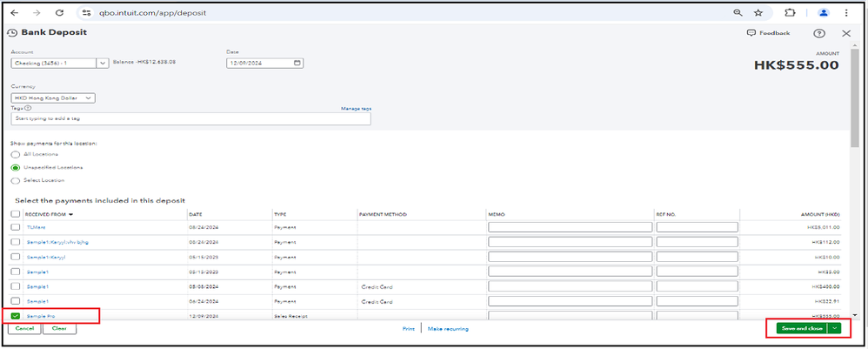Close the Bank Deposit form with X
This screenshot has height=349, width=868.
coord(846,33)
